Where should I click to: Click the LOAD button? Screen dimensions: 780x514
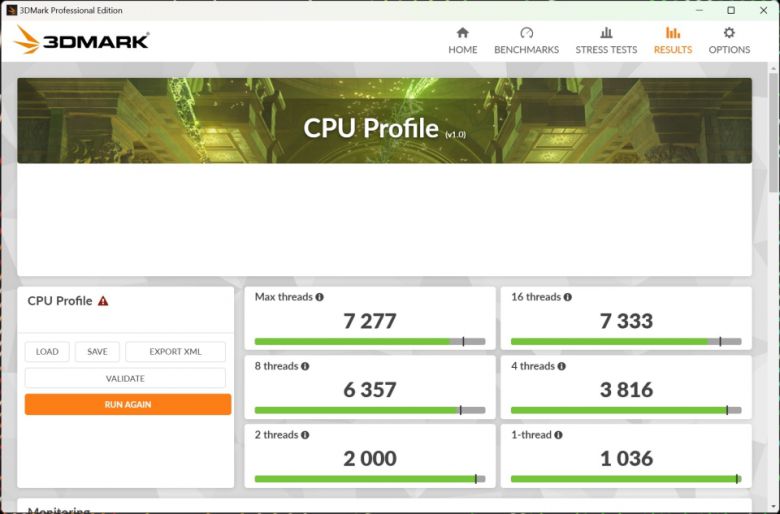47,352
